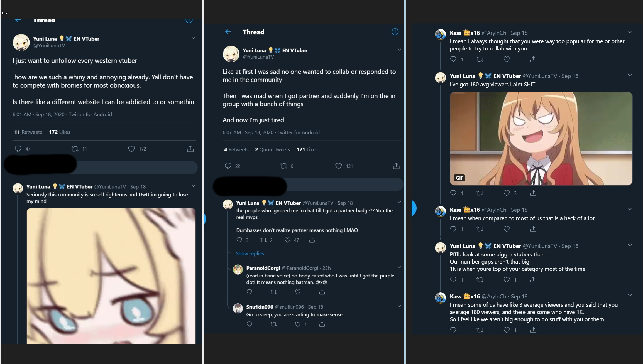
Task: Open the blonde chibi face image
Action: coord(111,276)
